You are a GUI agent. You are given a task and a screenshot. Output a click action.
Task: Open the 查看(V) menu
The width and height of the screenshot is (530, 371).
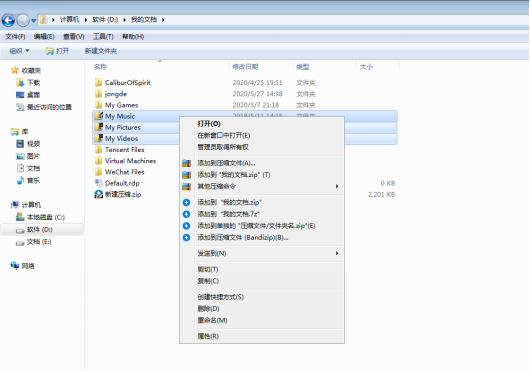click(x=74, y=36)
